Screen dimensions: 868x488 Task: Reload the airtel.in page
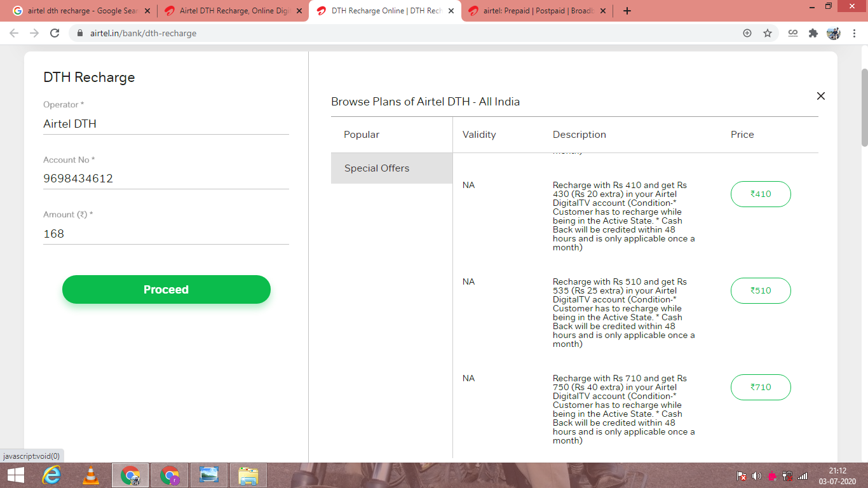tap(55, 33)
